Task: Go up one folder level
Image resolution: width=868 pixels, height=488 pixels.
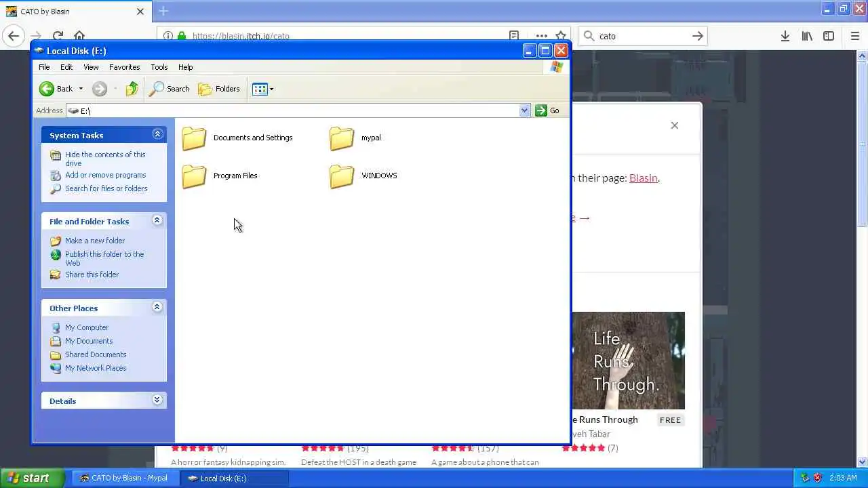Action: [x=132, y=89]
